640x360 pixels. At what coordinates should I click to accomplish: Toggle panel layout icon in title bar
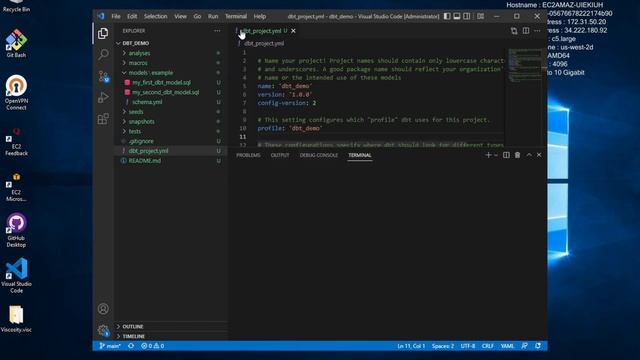(457, 16)
